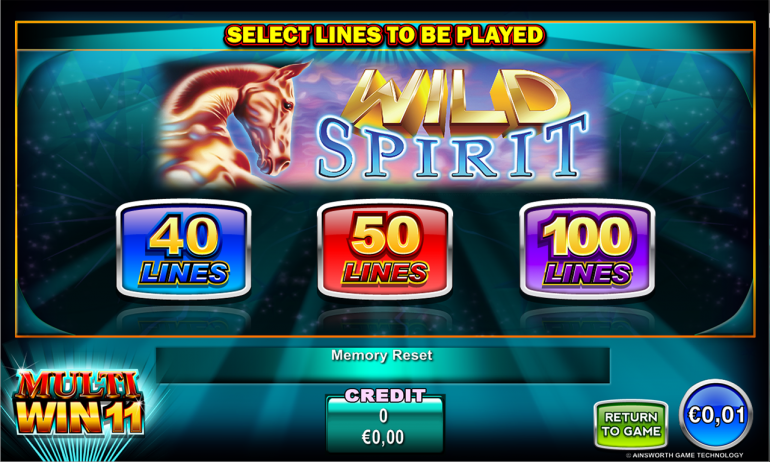Viewport: 770px width, 462px height.
Task: Tap the large 100 numeral on purple button
Action: tap(587, 237)
